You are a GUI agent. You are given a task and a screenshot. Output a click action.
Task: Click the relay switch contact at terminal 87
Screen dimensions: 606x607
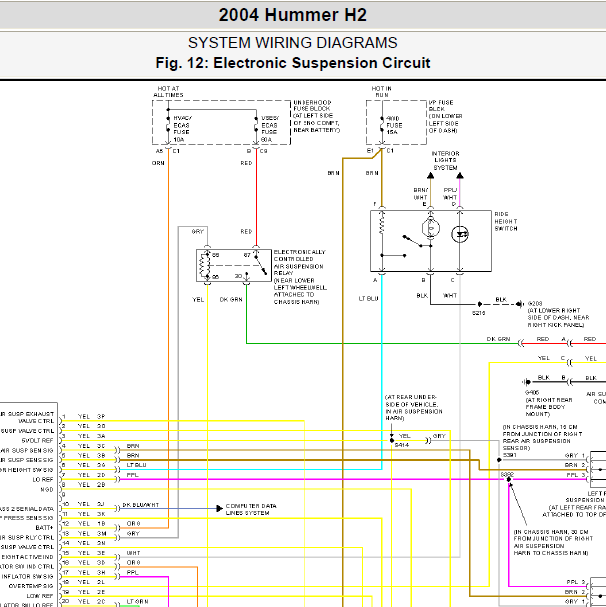(261, 263)
